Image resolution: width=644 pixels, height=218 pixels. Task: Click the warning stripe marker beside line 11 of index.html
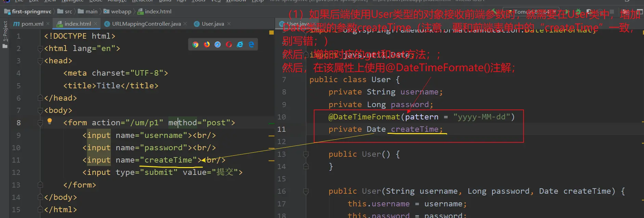[271, 161]
